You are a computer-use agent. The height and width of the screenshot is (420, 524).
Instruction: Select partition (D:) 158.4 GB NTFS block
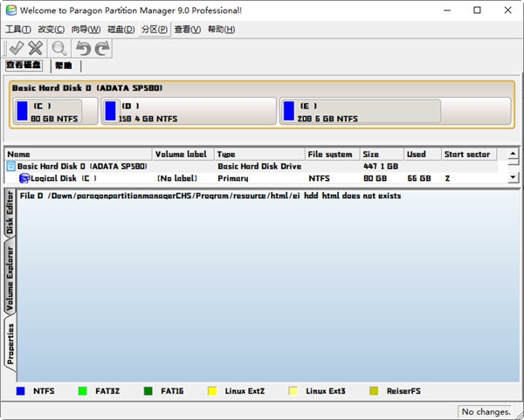[x=189, y=111]
